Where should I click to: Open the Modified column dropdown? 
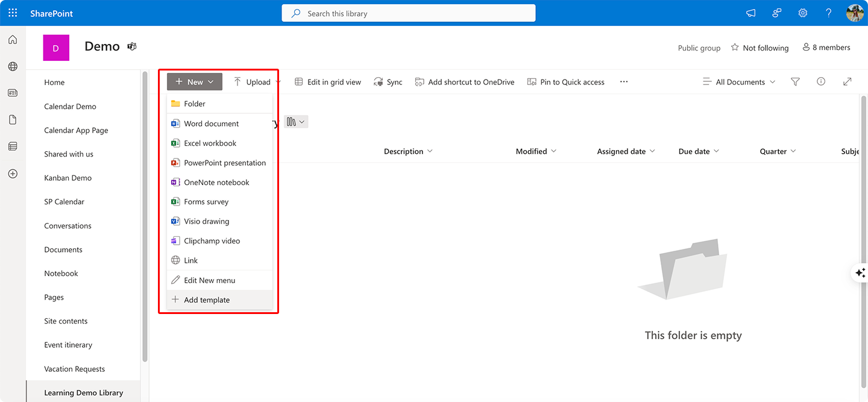[x=535, y=151]
